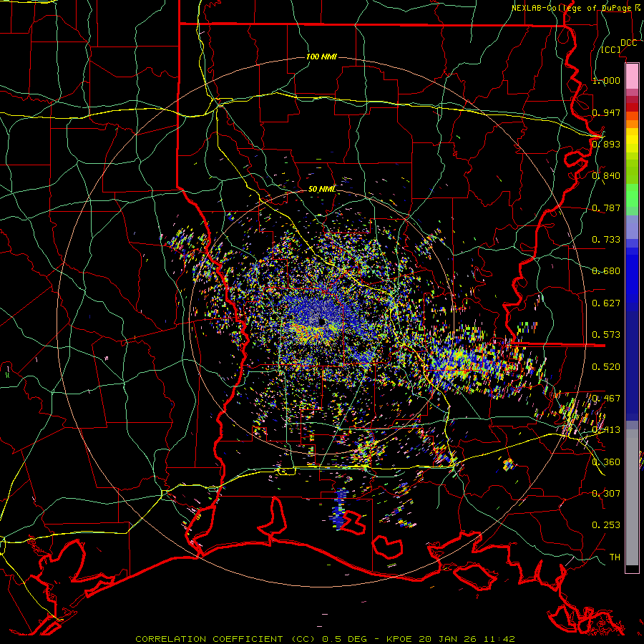This screenshot has height=644, width=644.
Task: Click the [CC] units label
Action: (611, 49)
